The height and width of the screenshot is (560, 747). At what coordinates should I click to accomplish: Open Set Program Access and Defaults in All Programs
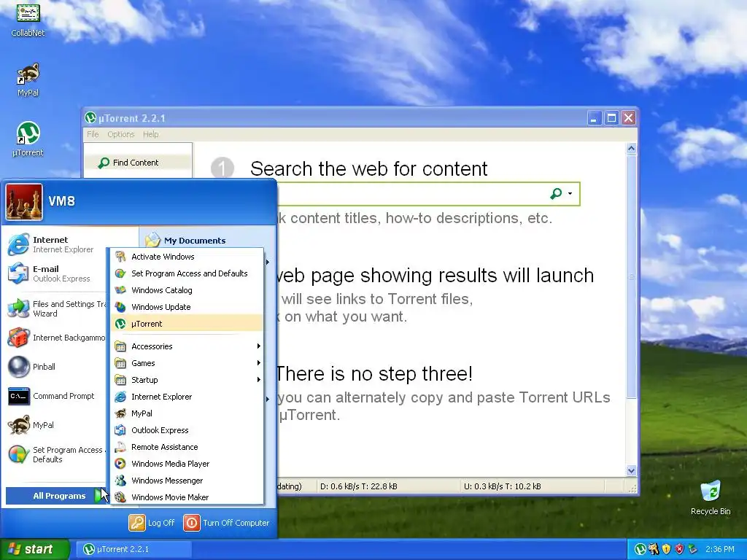pos(187,273)
